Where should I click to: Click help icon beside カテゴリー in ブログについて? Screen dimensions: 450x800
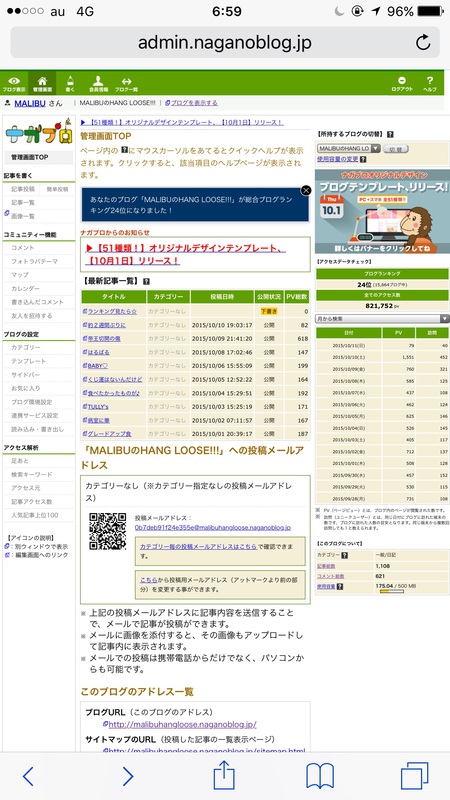pyautogui.click(x=344, y=556)
